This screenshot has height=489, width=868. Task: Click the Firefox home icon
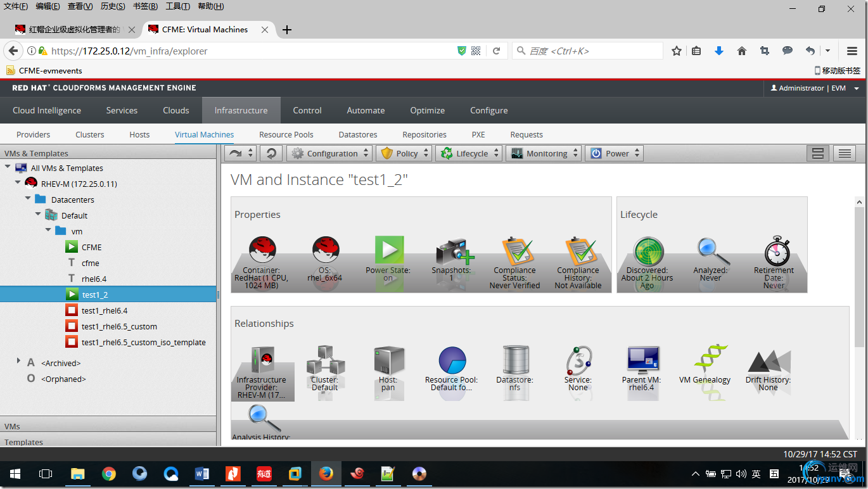pos(742,51)
